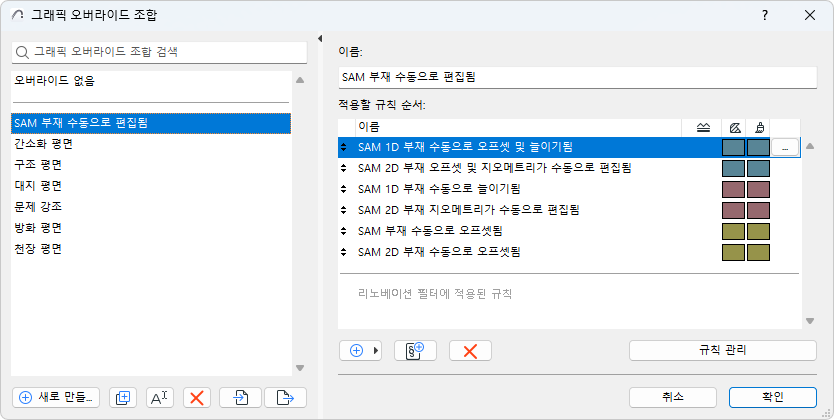Screen dimensions: 834x420
Task: Click the line type column header icon
Action: (x=703, y=127)
